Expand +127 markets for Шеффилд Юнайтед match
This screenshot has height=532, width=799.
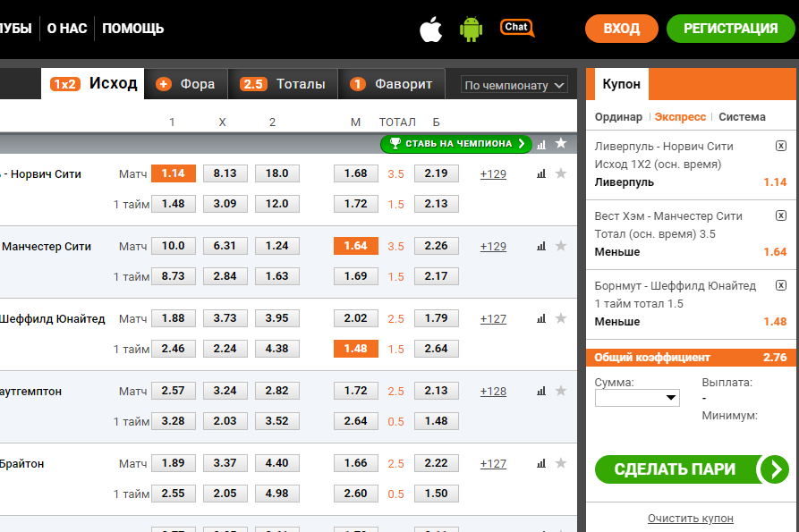coord(493,318)
